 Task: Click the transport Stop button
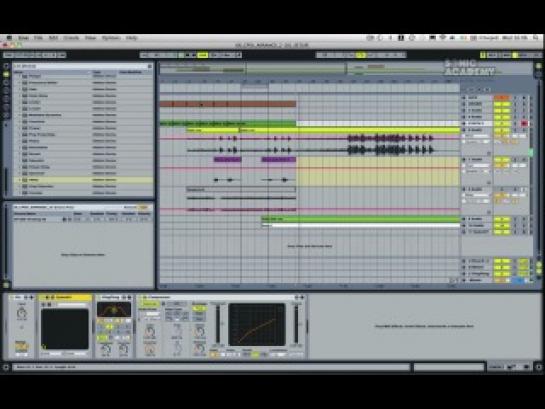(188, 55)
